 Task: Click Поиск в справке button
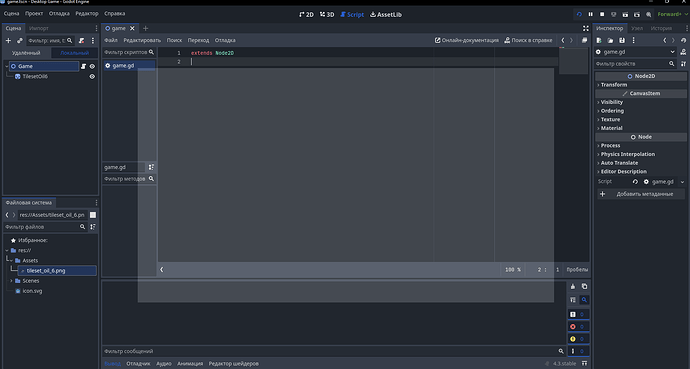528,40
